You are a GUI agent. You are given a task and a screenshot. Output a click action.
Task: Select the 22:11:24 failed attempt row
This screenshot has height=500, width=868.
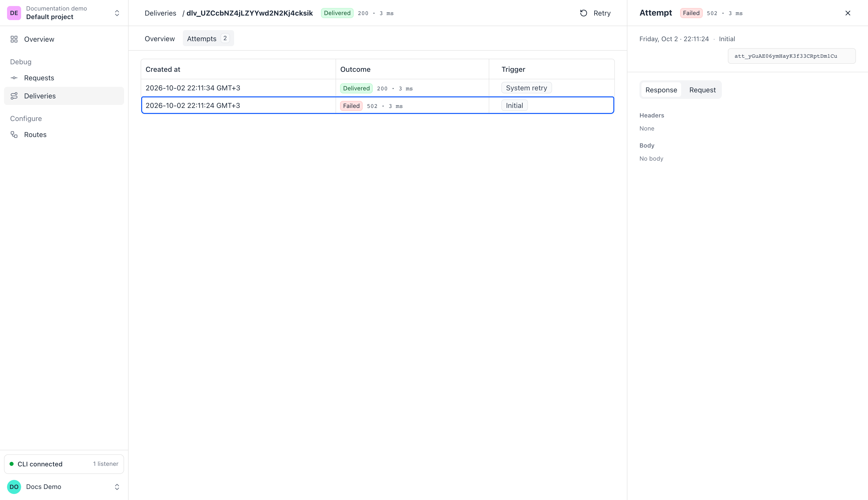tap(377, 105)
